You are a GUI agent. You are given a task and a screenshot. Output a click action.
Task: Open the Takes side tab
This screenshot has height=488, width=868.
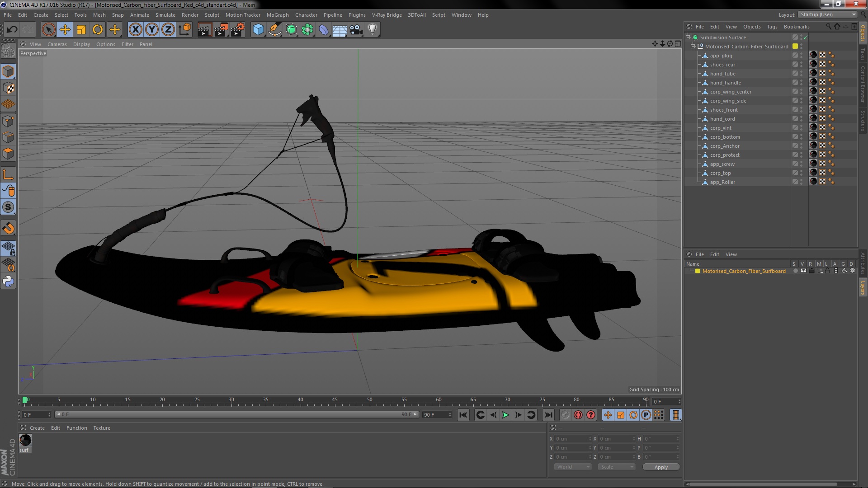(863, 54)
